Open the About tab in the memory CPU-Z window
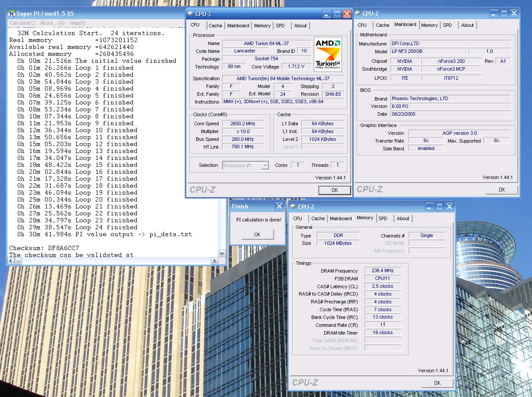The height and width of the screenshot is (397, 532). [403, 218]
